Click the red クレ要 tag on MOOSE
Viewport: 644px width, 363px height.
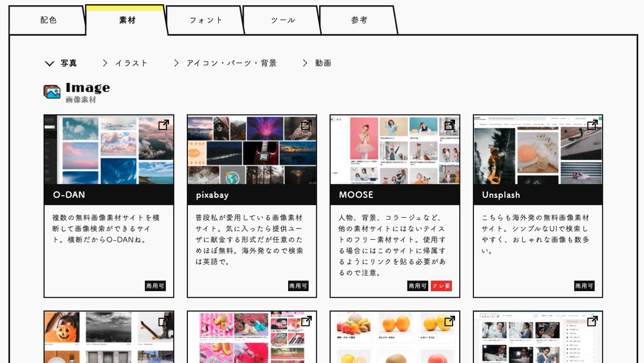tap(441, 286)
